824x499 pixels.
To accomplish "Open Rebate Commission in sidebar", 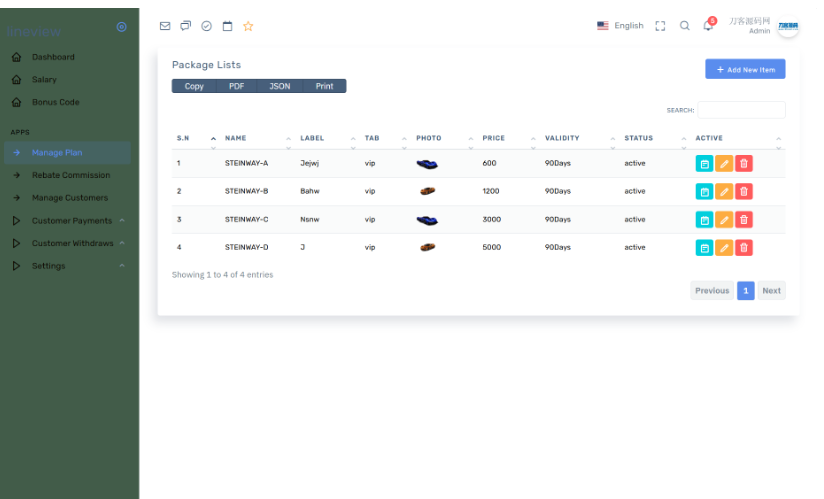I will [x=71, y=175].
